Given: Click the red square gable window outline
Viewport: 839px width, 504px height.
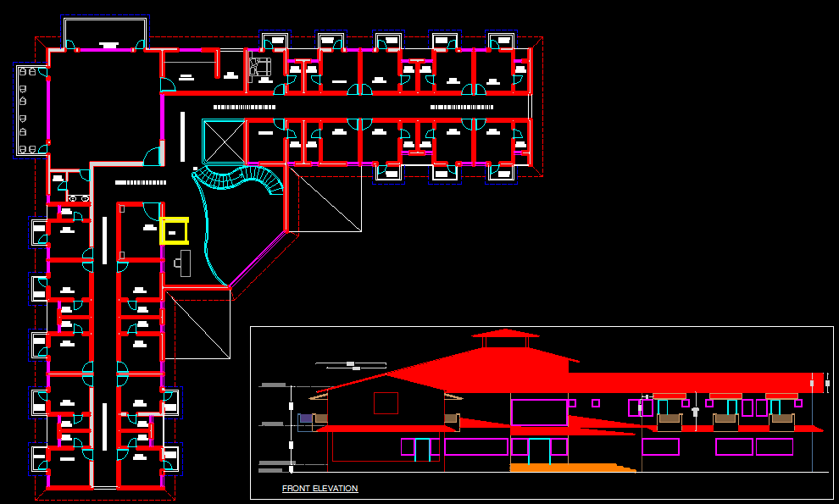Looking at the screenshot, I should 386,403.
